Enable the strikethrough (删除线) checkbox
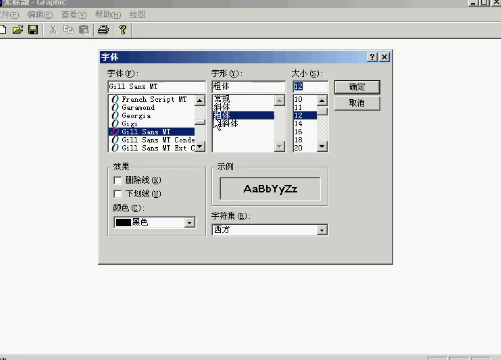501x360 pixels. (117, 180)
